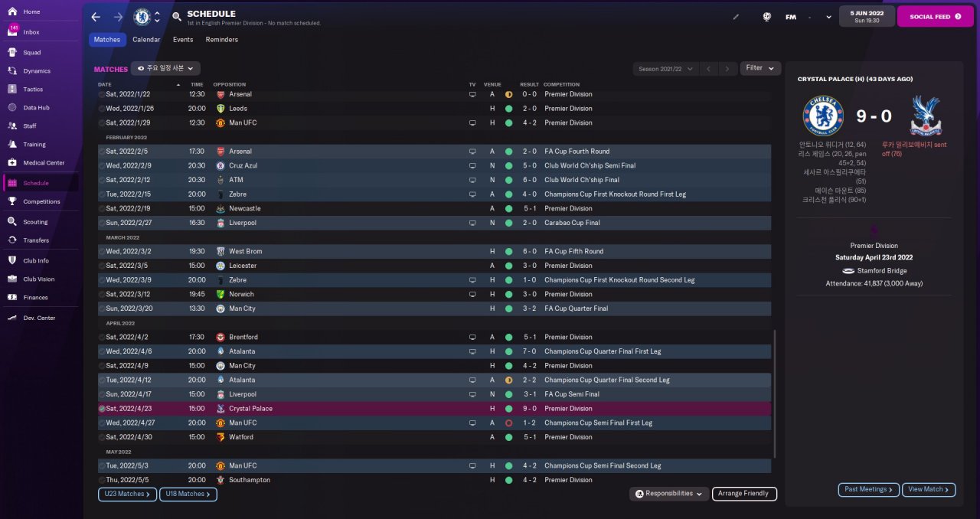Open the Season 2021/22 dropdown
The height and width of the screenshot is (519, 980).
(x=665, y=69)
